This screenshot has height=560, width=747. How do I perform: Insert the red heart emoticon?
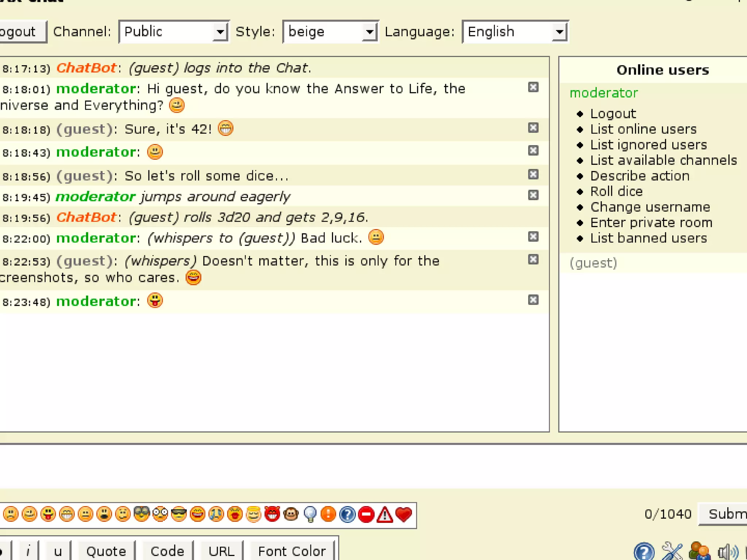[403, 514]
